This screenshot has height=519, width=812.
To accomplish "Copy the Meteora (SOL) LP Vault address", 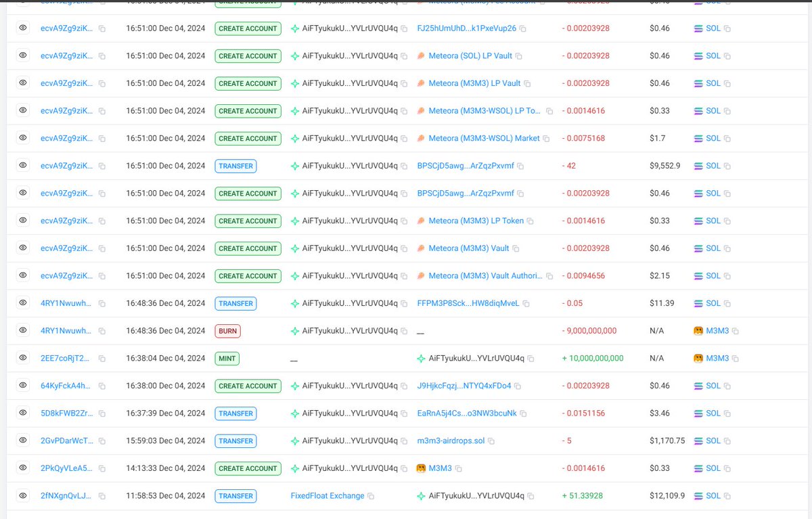I will tap(519, 56).
